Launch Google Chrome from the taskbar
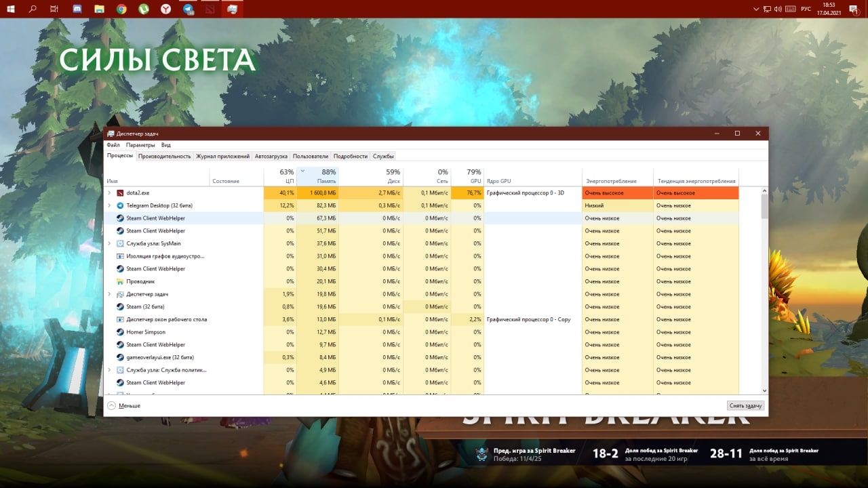The width and height of the screenshot is (868, 488). (x=121, y=9)
